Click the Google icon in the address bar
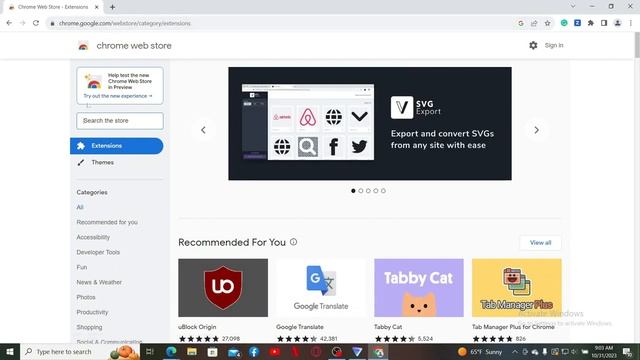This screenshot has height=360, width=640. click(x=521, y=23)
